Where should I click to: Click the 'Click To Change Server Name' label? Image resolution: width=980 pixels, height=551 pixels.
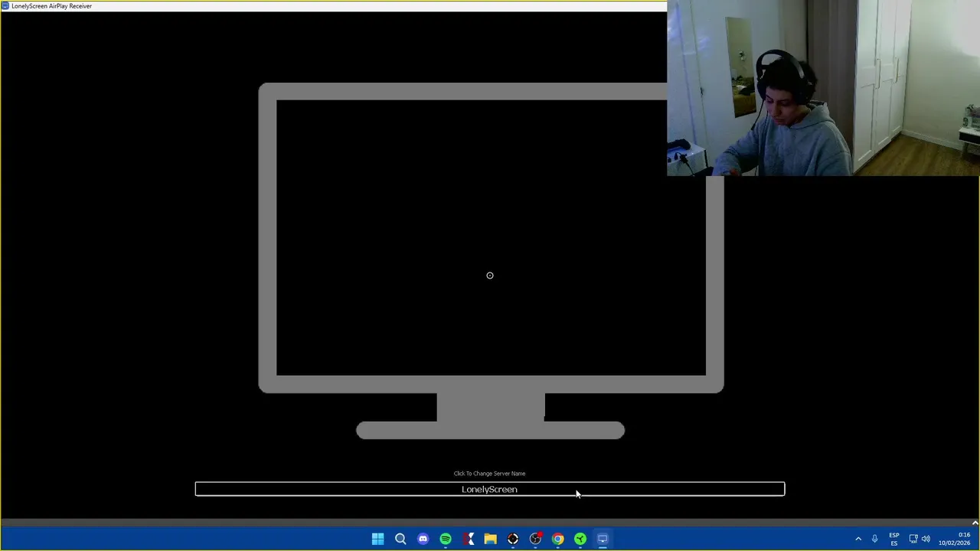[x=489, y=474]
